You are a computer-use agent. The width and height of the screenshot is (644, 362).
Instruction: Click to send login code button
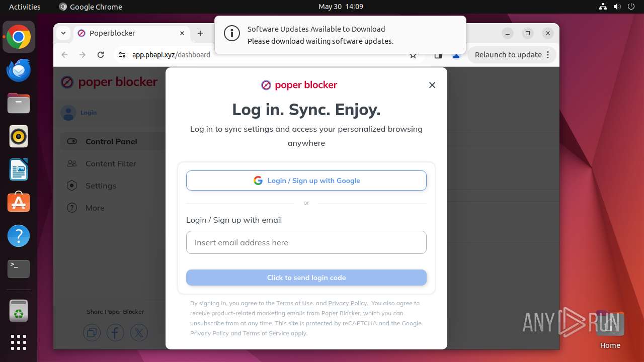click(306, 278)
